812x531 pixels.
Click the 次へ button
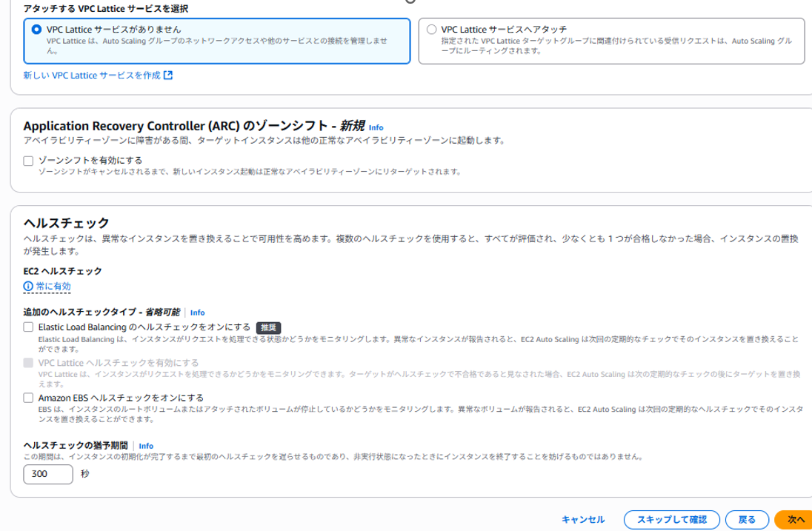(791, 520)
